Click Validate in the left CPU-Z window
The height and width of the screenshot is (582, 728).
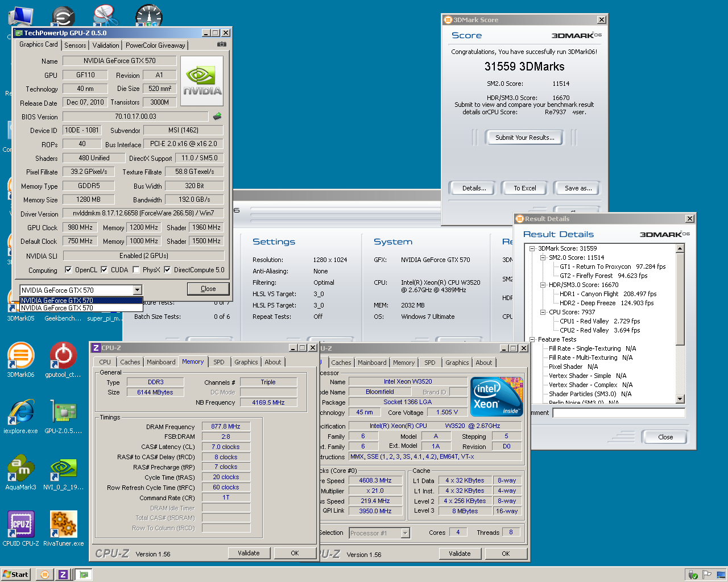(249, 553)
